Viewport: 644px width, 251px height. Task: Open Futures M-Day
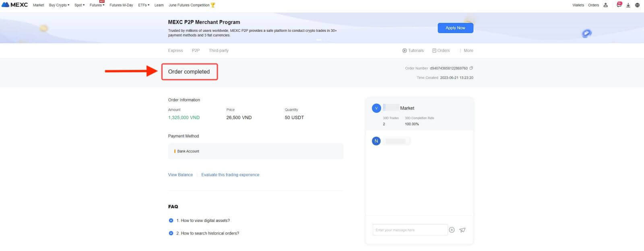[x=121, y=5]
